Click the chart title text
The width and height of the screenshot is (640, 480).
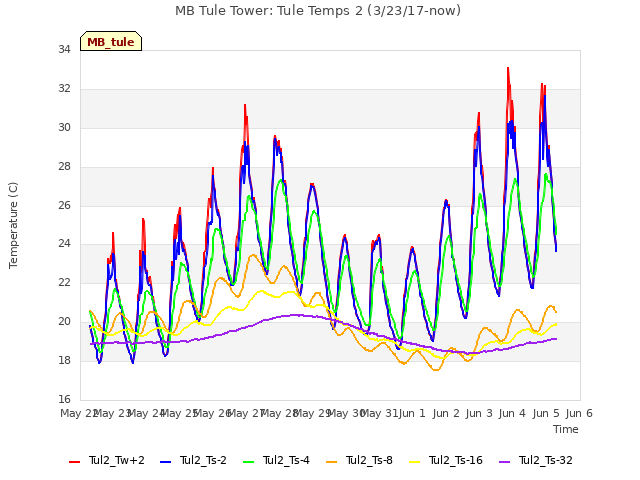coord(318,11)
